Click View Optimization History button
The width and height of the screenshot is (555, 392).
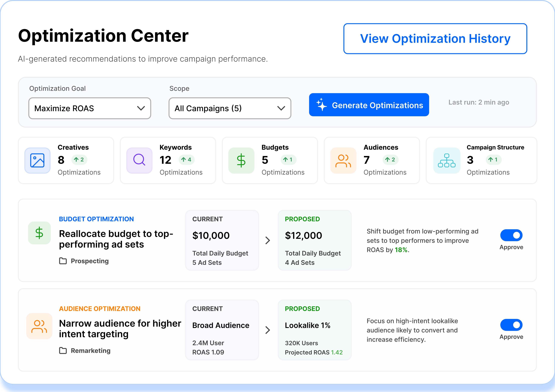(435, 39)
